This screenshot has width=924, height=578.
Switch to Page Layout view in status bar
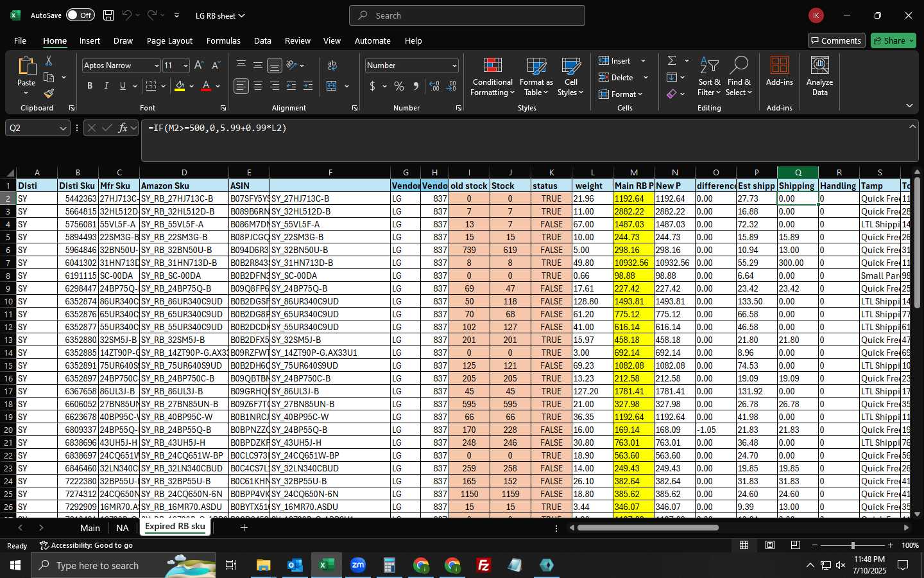point(770,545)
